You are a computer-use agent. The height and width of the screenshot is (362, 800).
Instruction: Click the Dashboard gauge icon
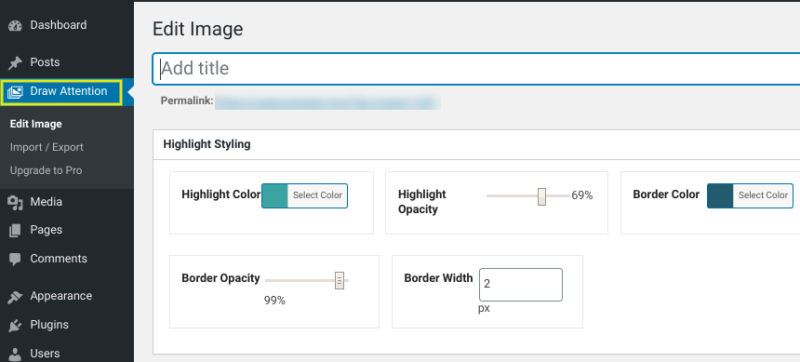point(15,25)
